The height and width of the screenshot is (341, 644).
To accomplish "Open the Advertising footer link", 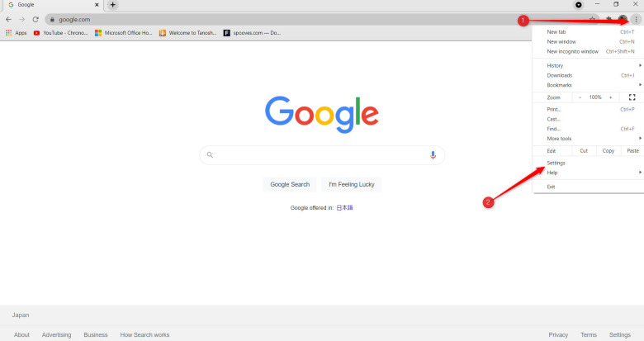I will coord(57,335).
